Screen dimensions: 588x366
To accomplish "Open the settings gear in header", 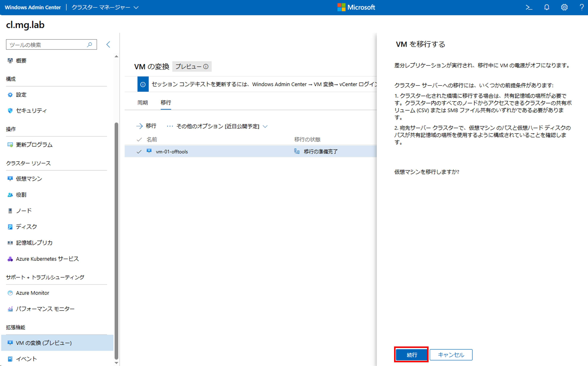I will coord(564,8).
